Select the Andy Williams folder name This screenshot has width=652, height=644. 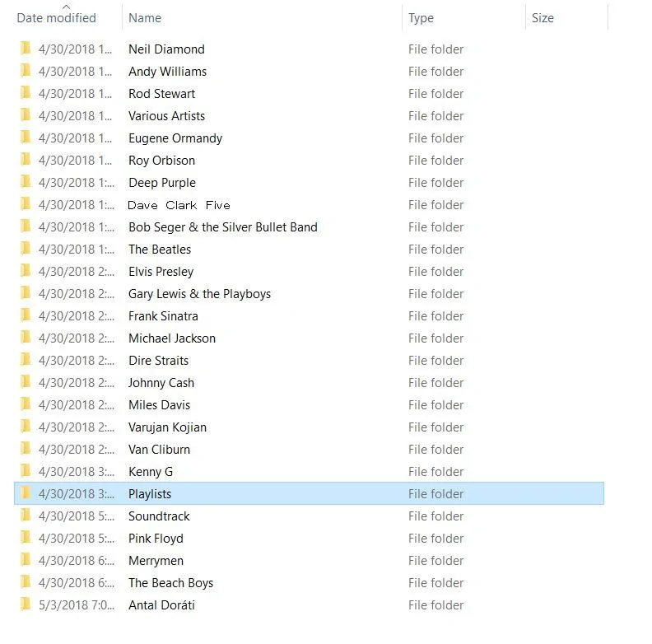(167, 72)
